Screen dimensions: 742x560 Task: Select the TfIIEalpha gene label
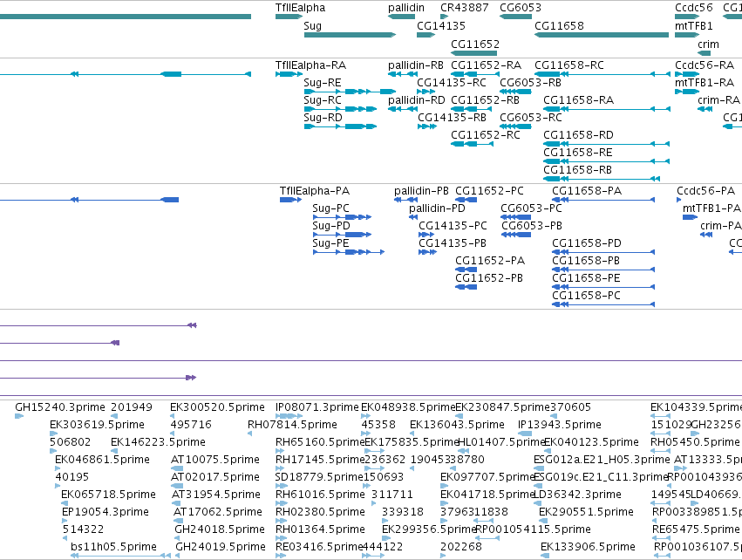coord(300,8)
